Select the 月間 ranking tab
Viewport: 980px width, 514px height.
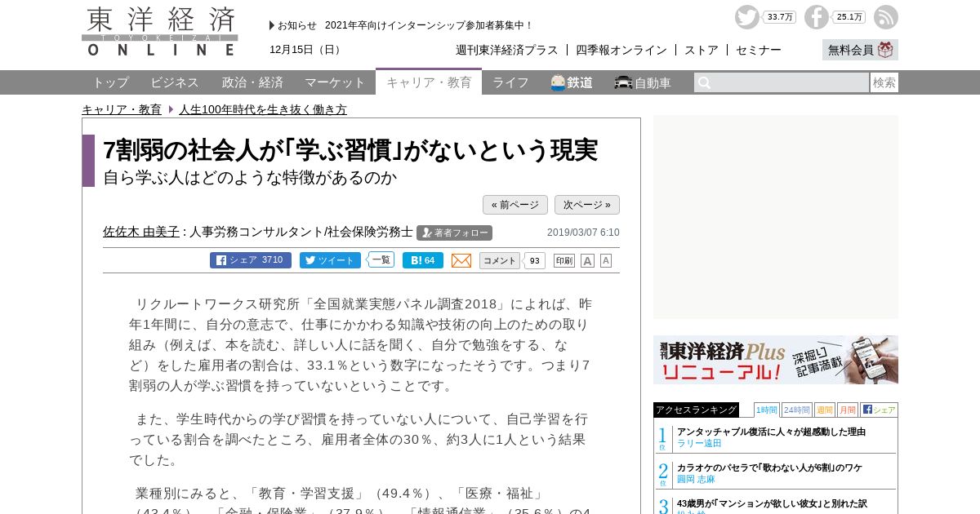848,410
